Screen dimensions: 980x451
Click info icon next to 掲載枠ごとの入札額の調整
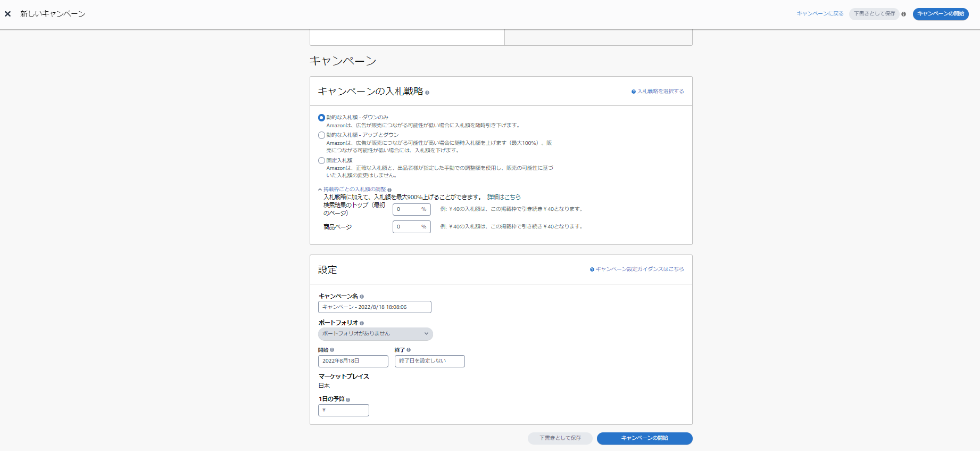(x=389, y=190)
